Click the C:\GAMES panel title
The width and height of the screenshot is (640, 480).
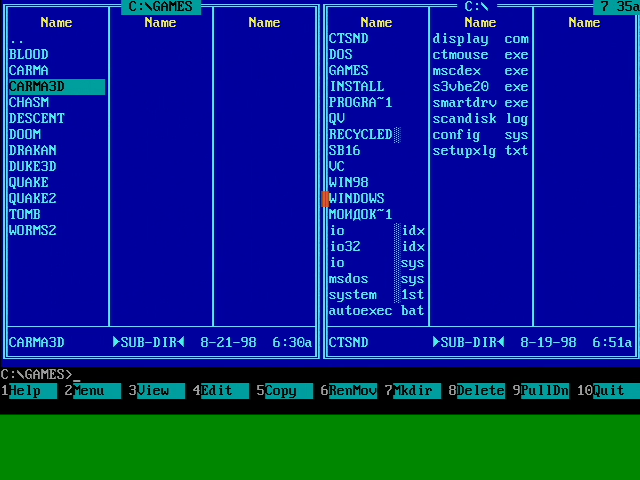[x=161, y=7]
